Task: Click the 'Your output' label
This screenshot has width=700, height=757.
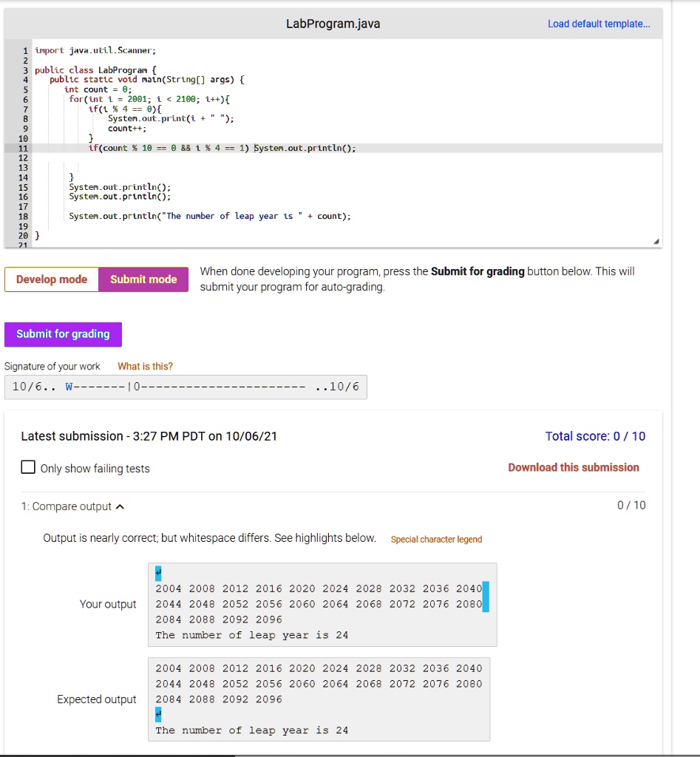Action: (x=108, y=605)
